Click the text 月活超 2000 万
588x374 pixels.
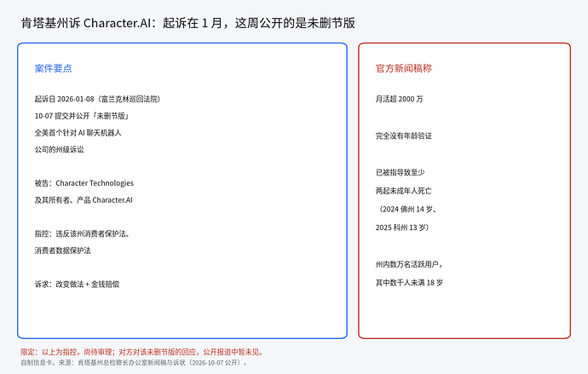(x=399, y=100)
